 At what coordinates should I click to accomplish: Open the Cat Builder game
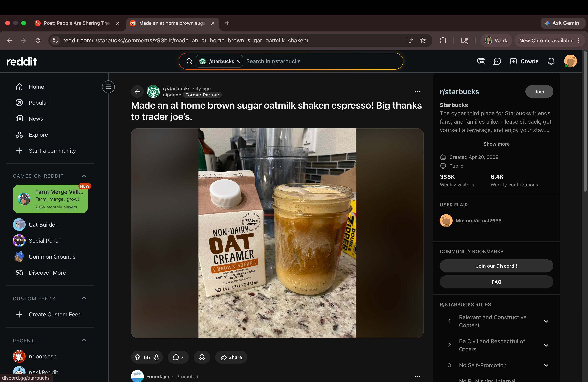tap(50, 225)
